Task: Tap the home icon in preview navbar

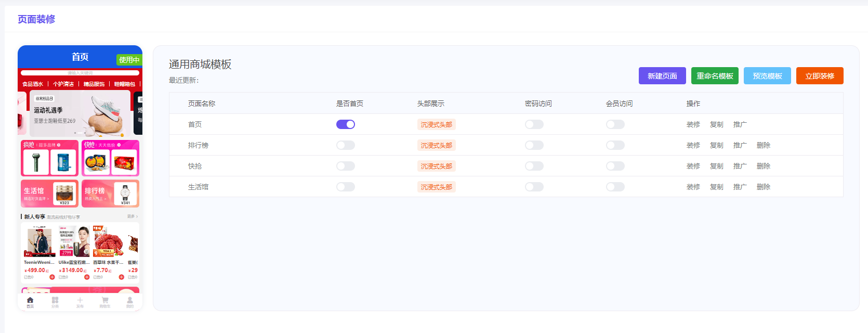Action: (30, 301)
